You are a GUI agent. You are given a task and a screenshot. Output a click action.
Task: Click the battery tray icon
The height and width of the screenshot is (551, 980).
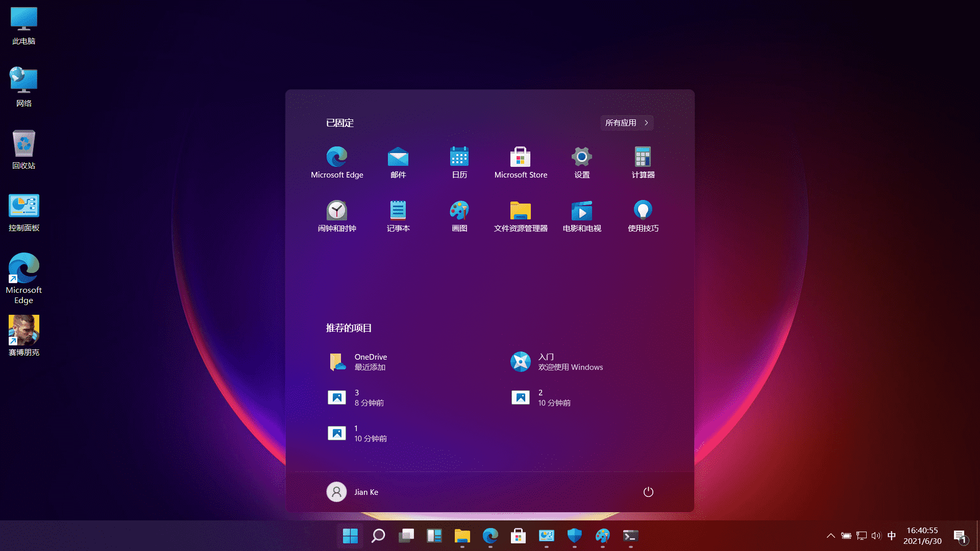point(846,536)
